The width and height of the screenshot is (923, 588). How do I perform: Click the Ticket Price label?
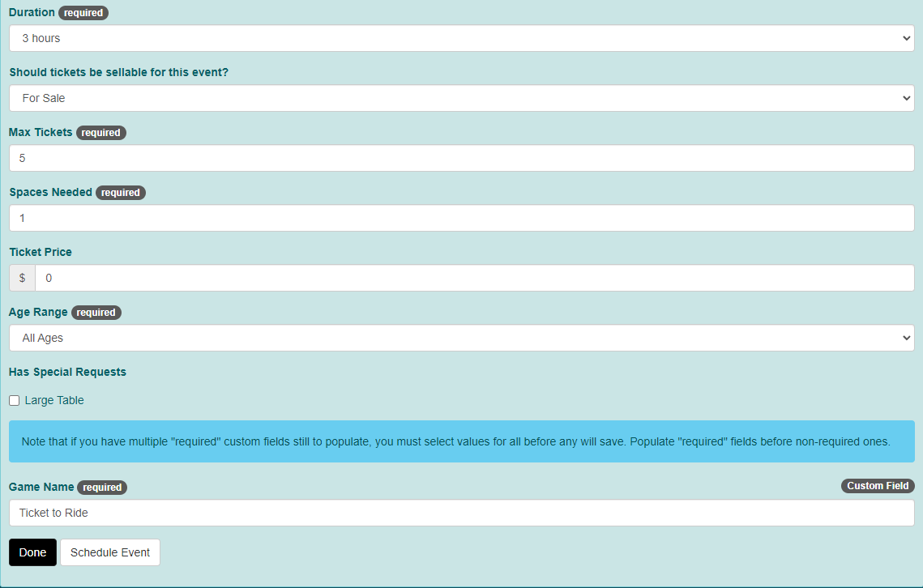[41, 252]
